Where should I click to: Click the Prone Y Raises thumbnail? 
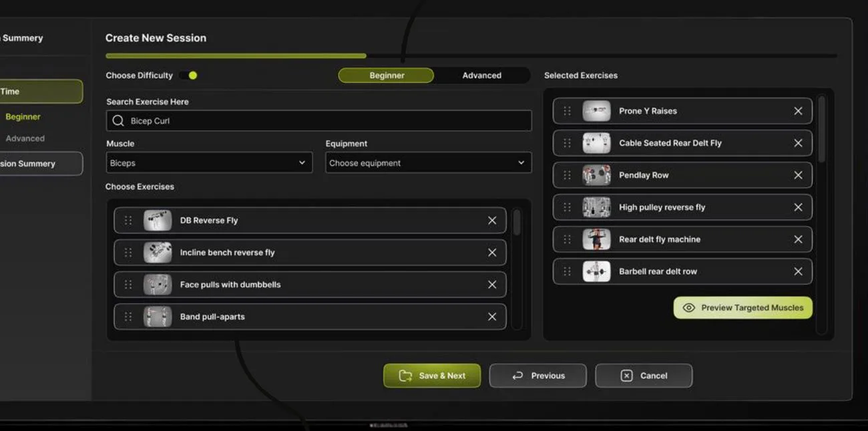pos(596,111)
